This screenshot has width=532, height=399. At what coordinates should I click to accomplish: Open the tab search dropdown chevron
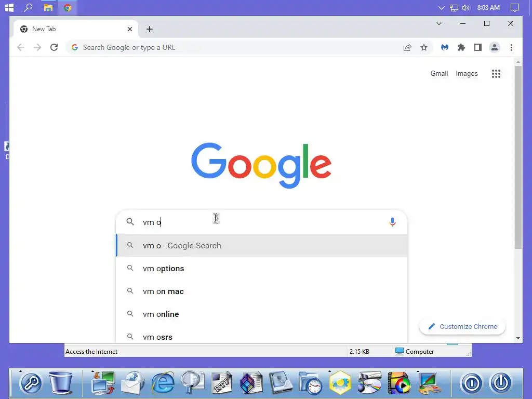[x=438, y=23]
